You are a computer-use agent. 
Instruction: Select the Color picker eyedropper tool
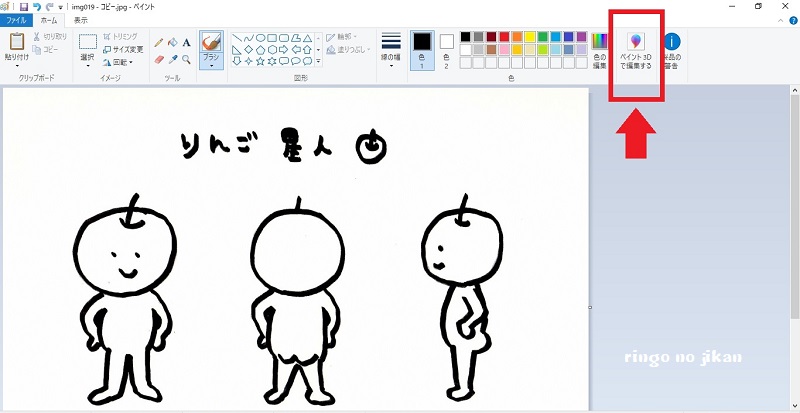(173, 60)
